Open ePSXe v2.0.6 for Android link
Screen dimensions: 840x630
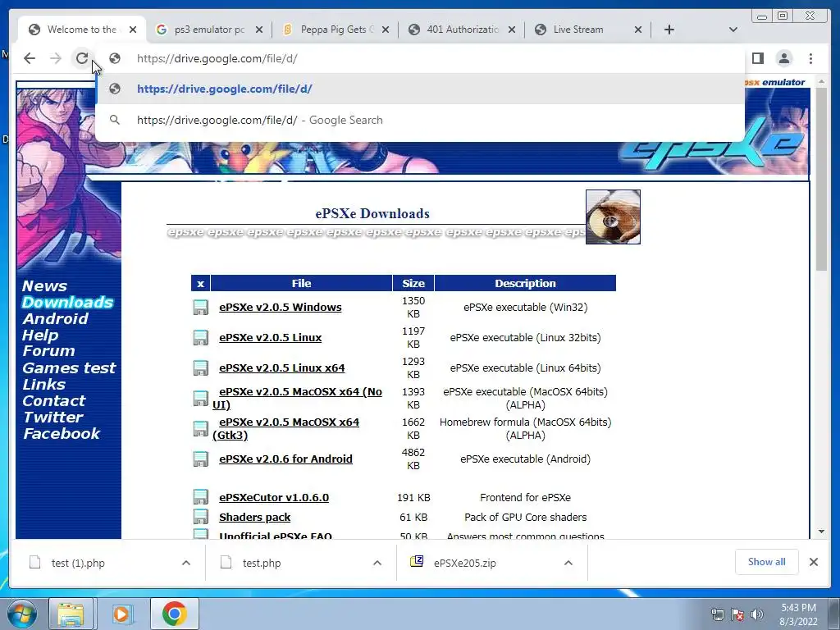[x=285, y=459]
